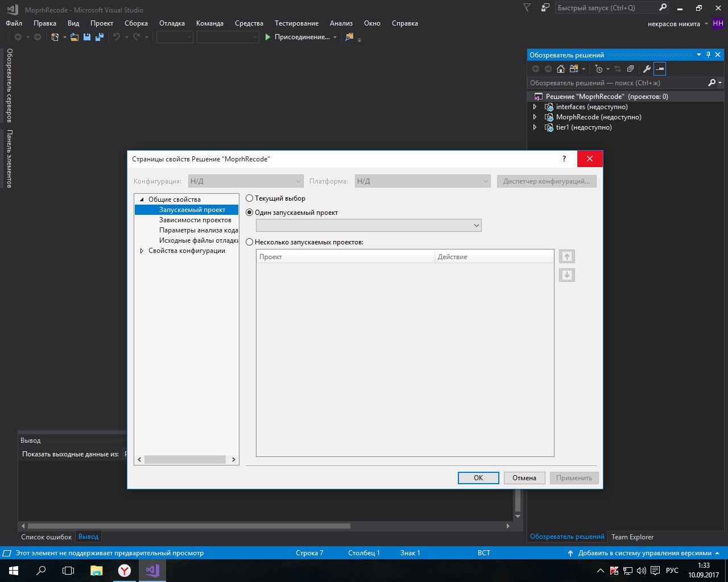Click the Collapse All icon in Solution Explorer
This screenshot has width=728, height=582.
[630, 69]
